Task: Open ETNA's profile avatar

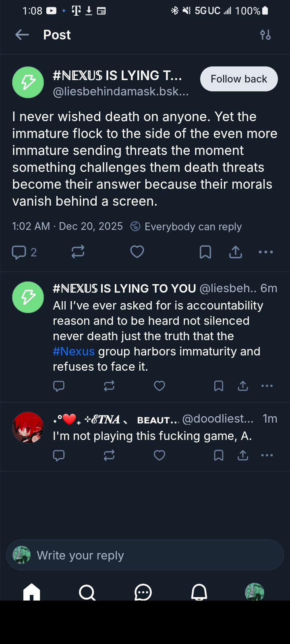Action: (x=28, y=427)
